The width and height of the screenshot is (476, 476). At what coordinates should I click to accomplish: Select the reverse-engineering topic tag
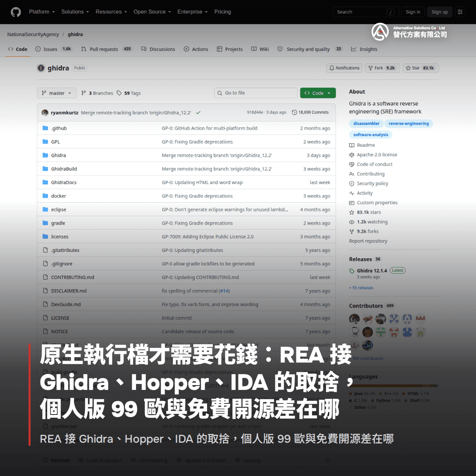(x=409, y=123)
